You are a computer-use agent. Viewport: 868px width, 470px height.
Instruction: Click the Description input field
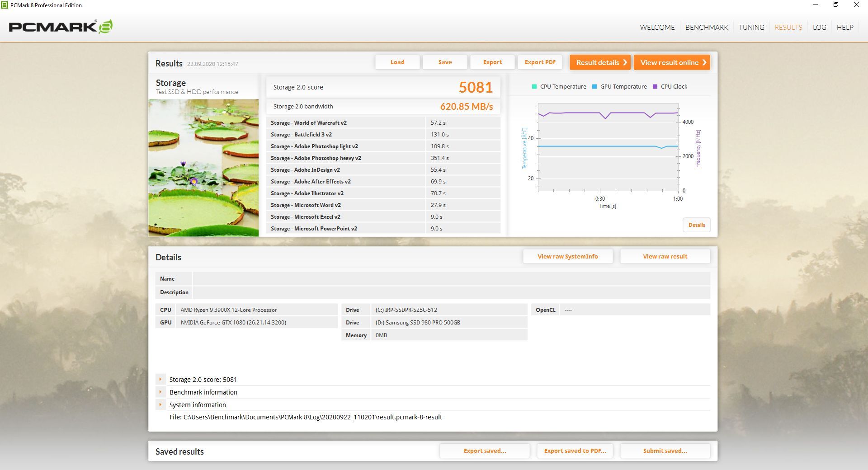coord(451,292)
